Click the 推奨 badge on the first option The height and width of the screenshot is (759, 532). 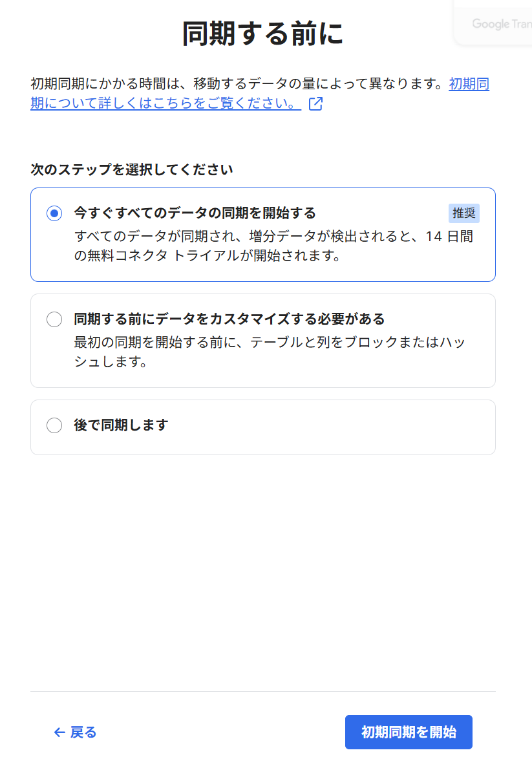(463, 213)
